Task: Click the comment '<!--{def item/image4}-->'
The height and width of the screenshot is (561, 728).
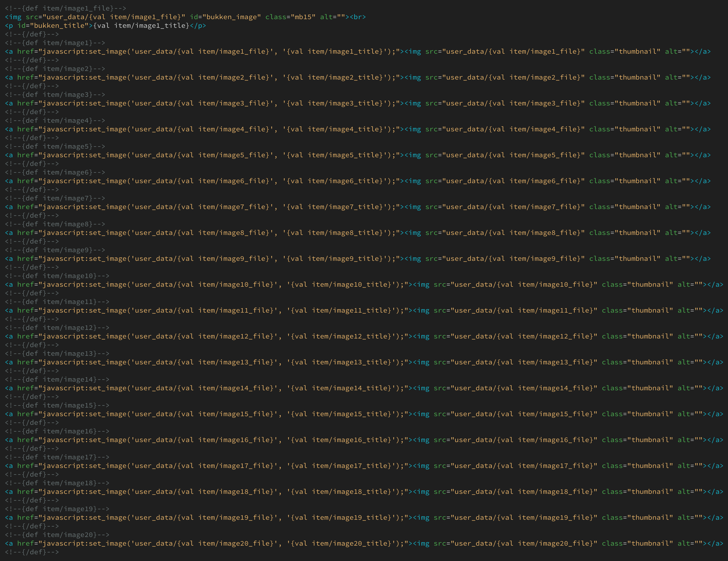Action: click(55, 120)
